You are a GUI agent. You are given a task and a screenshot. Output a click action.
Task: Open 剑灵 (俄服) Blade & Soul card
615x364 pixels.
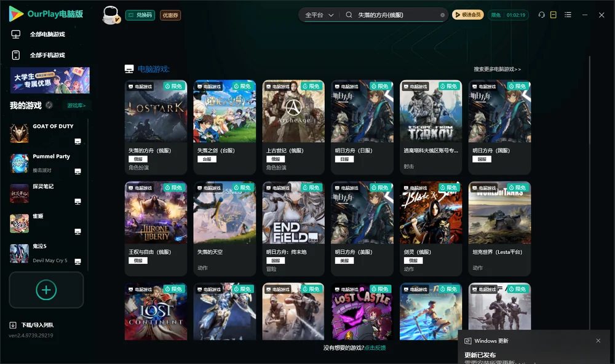coord(430,229)
